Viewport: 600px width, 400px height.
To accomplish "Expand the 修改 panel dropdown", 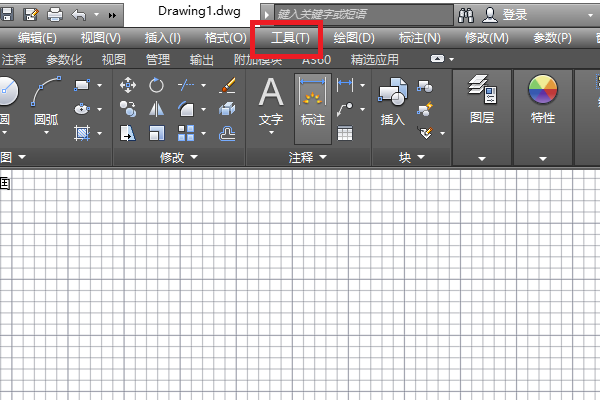I will click(193, 157).
